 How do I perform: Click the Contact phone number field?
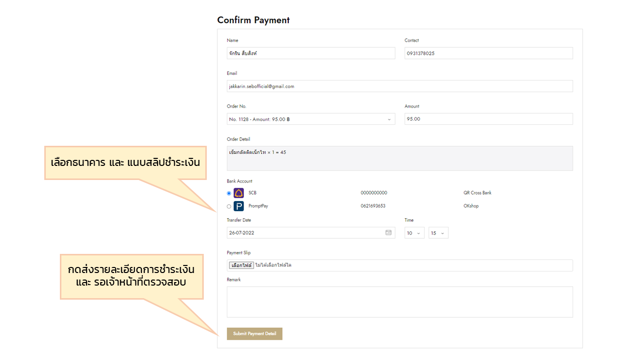click(x=488, y=53)
